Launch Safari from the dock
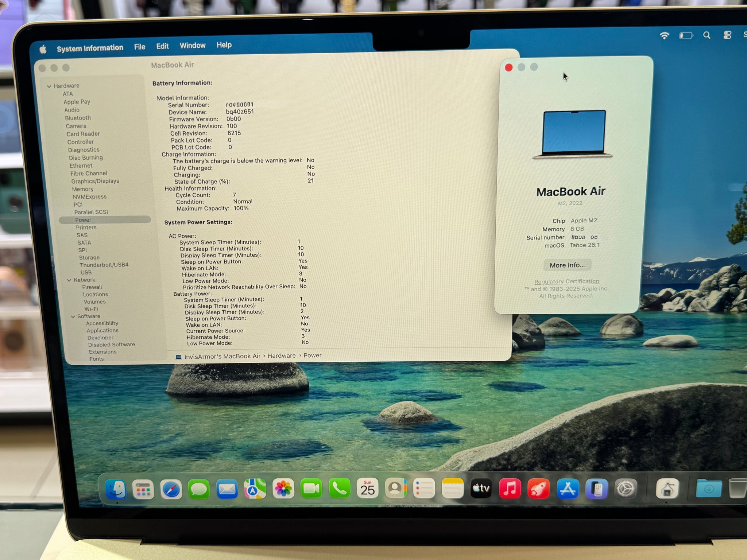747x560 pixels. (171, 489)
